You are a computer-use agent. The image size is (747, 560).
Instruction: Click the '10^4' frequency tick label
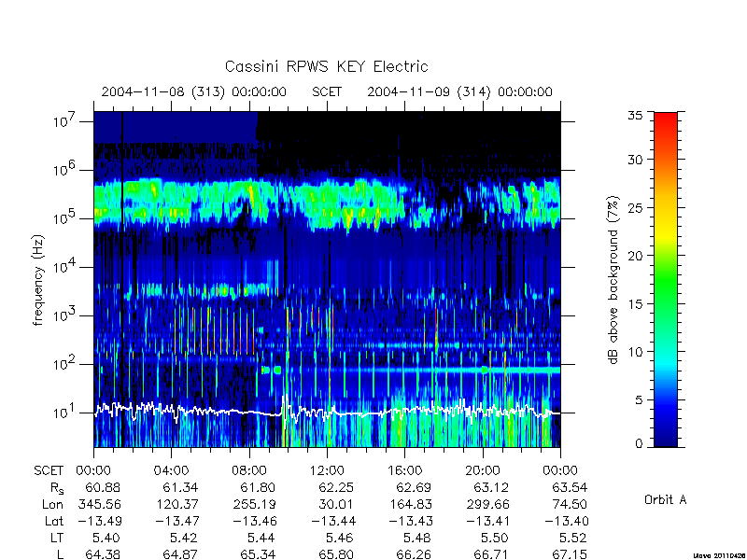tap(63, 267)
